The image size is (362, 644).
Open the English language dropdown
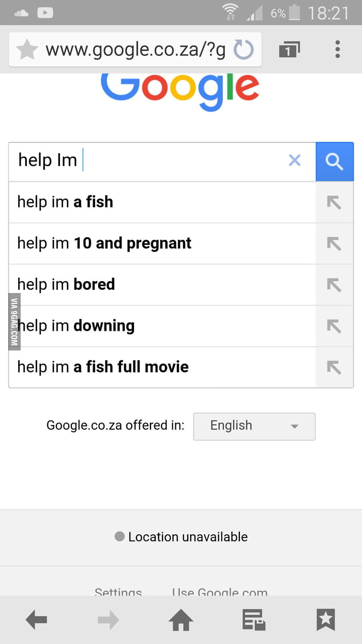[x=254, y=426]
